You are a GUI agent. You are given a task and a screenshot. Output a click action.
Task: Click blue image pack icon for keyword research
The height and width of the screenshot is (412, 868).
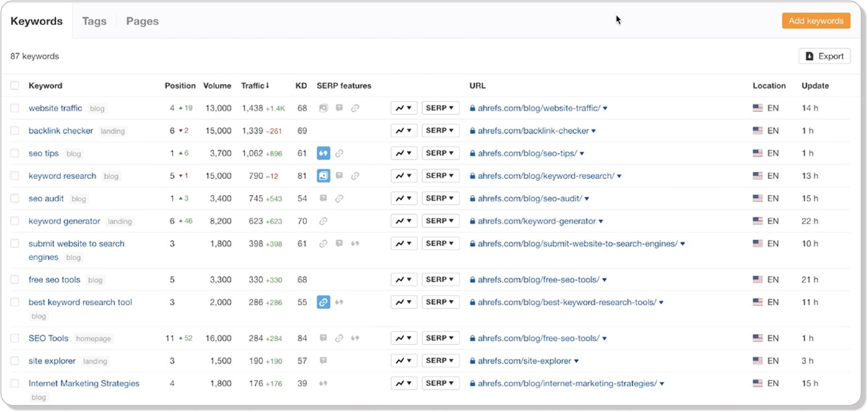(324, 175)
